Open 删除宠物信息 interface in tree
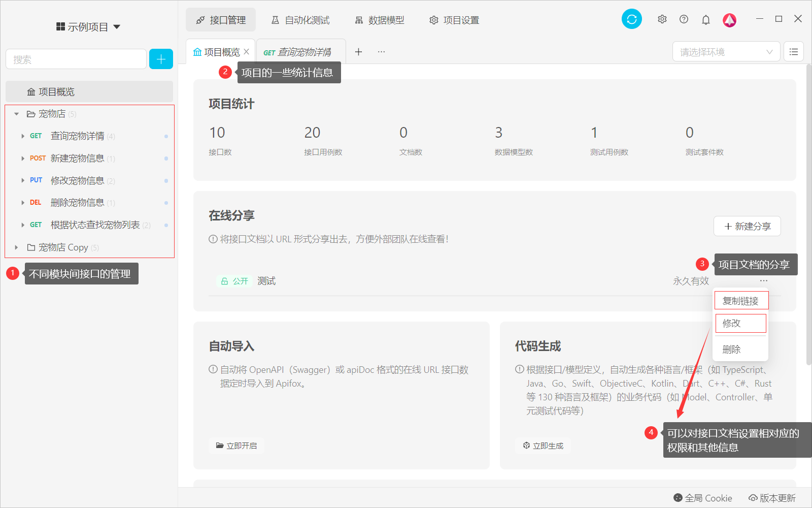Viewport: 812px width, 508px height. click(78, 203)
